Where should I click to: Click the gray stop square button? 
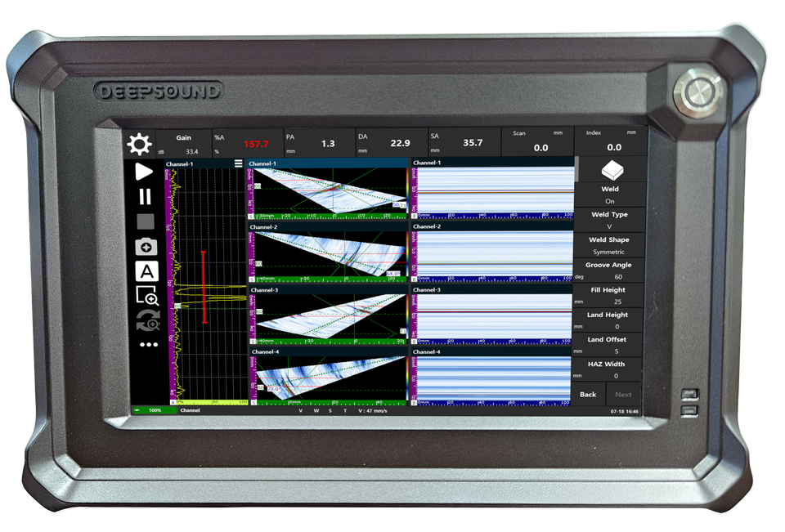click(x=146, y=221)
